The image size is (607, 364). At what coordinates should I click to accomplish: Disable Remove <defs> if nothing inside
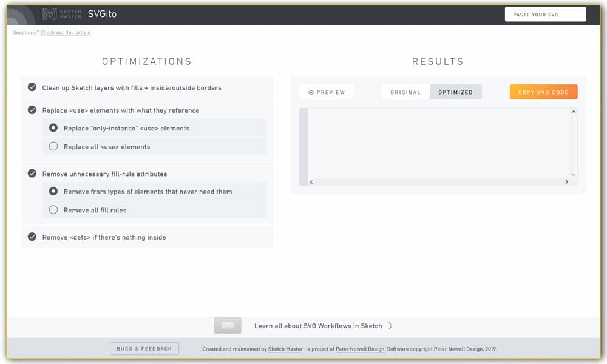pos(32,237)
